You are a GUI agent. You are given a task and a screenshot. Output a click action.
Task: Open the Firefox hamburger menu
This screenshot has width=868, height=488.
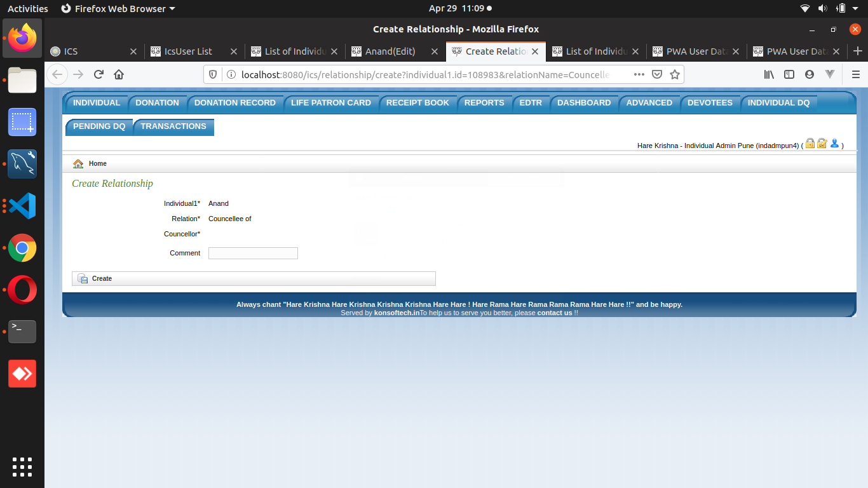click(x=855, y=74)
